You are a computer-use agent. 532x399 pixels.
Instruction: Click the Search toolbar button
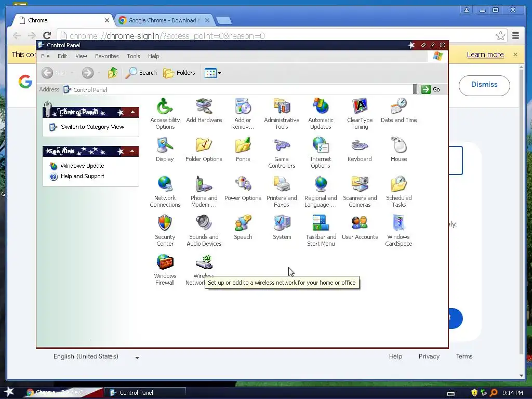coord(141,73)
